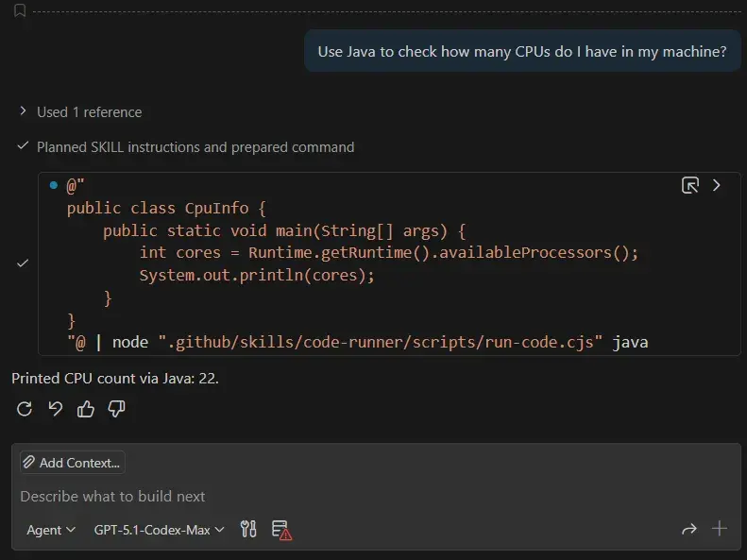Viewport: 747px width, 560px height.
Task: Click the bookmark checkpoint icon
Action: point(20,9)
